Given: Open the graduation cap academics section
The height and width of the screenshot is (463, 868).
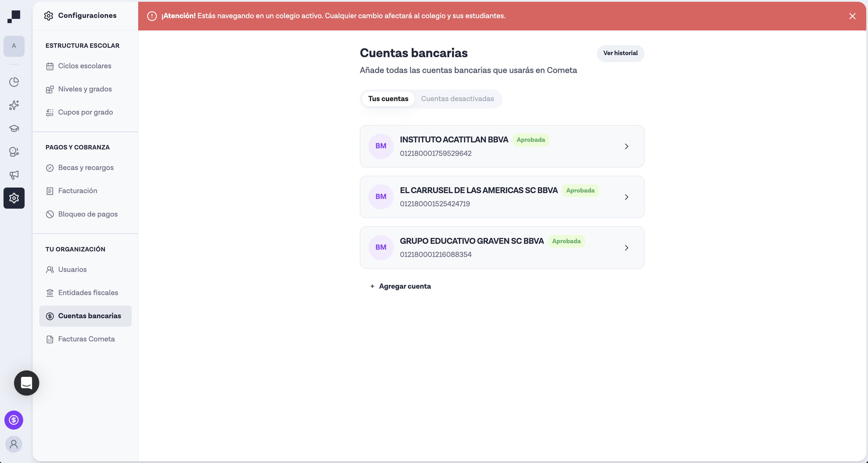Looking at the screenshot, I should point(14,128).
